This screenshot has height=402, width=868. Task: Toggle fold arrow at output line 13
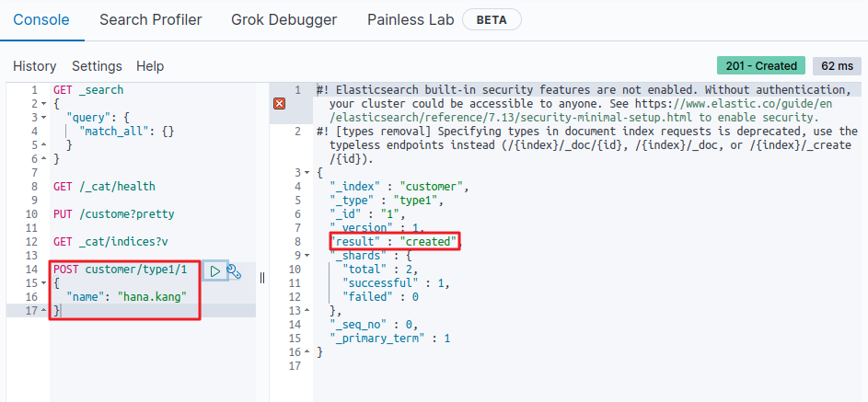[307, 311]
